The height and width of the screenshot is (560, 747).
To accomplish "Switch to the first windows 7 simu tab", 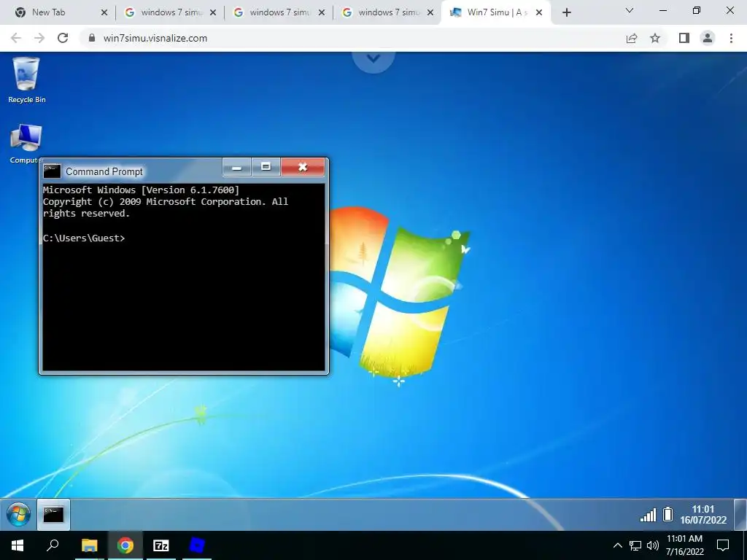I will point(169,12).
